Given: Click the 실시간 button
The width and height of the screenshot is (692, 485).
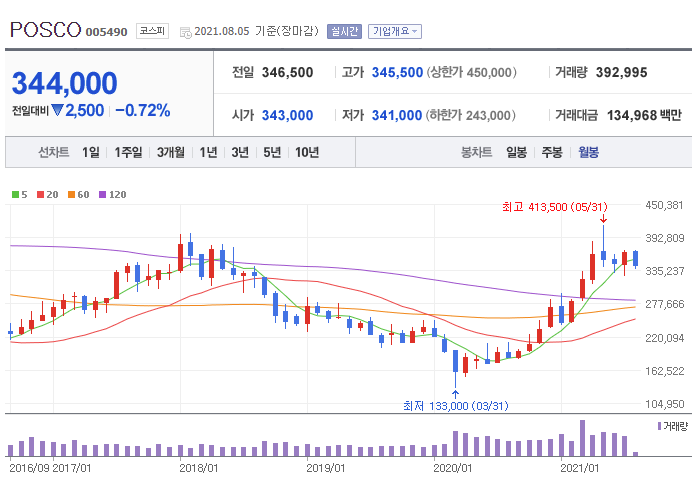Looking at the screenshot, I should pos(344,31).
